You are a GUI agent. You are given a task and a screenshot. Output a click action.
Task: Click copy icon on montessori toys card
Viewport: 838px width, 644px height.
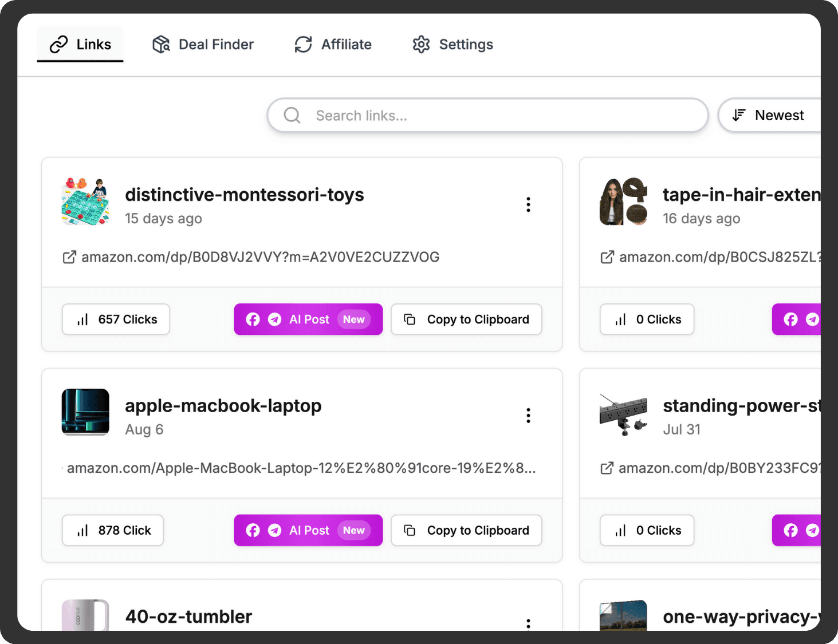tap(410, 319)
